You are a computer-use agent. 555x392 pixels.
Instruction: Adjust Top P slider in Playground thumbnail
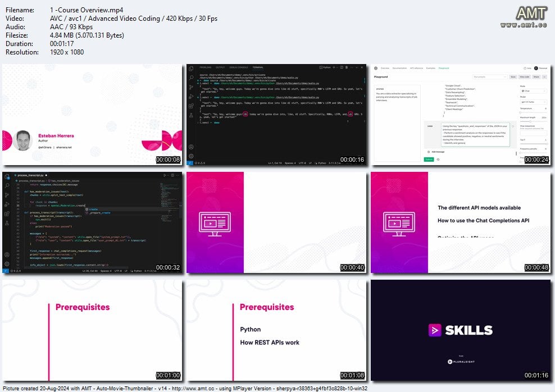coord(534,144)
